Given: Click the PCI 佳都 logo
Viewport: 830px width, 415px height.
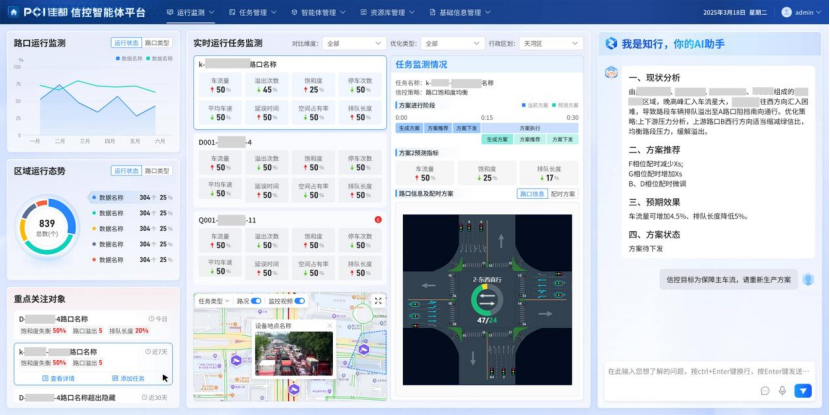Looking at the screenshot, I should [43, 13].
